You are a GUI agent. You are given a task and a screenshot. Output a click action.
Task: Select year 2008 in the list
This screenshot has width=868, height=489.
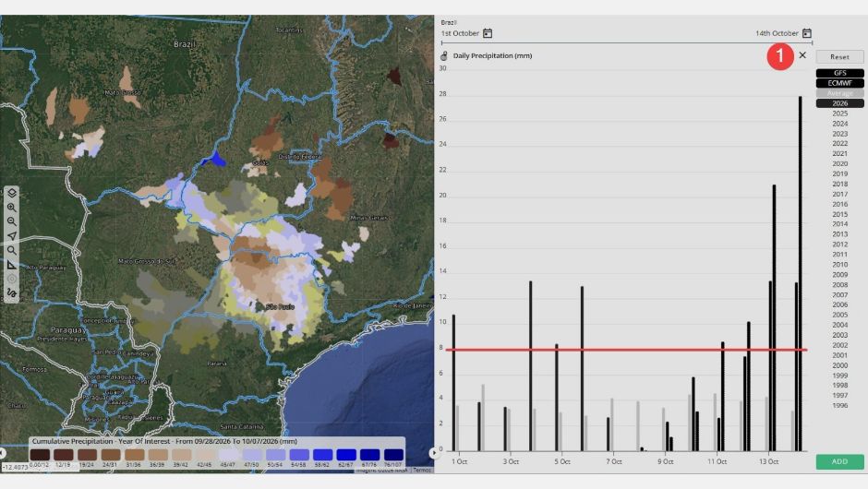(839, 285)
